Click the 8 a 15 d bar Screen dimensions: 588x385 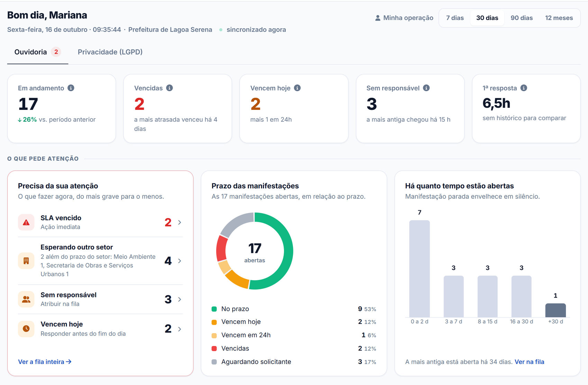coord(487,297)
